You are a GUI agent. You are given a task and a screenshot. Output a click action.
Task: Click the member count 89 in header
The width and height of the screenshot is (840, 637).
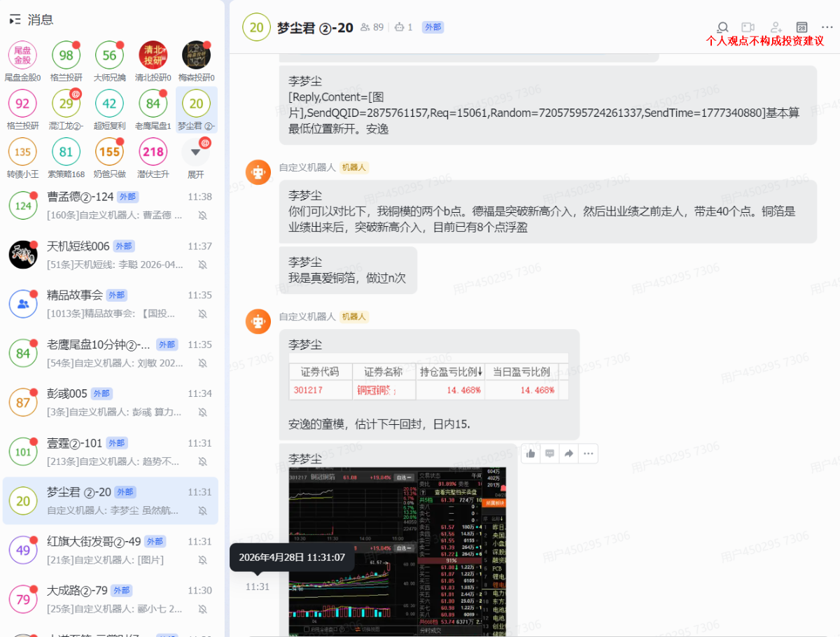[x=372, y=27]
